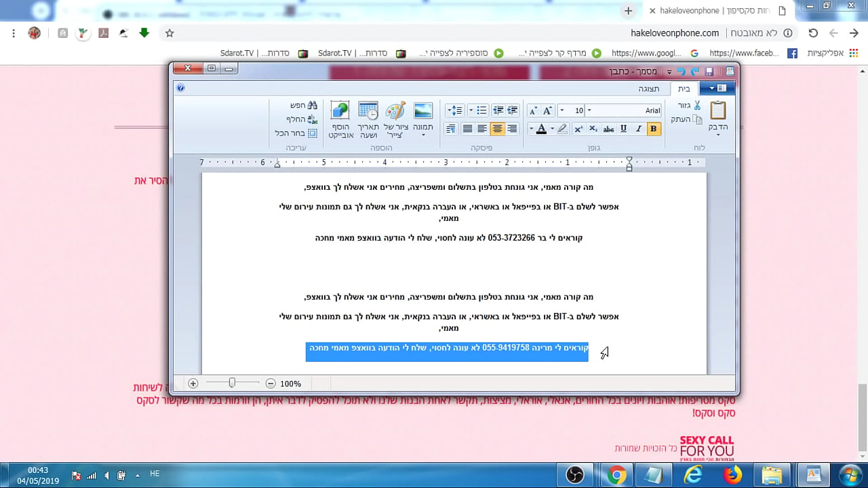Screen dimensions: 868x488
Task: Click Select all (בחר הכל)
Action: tap(296, 134)
